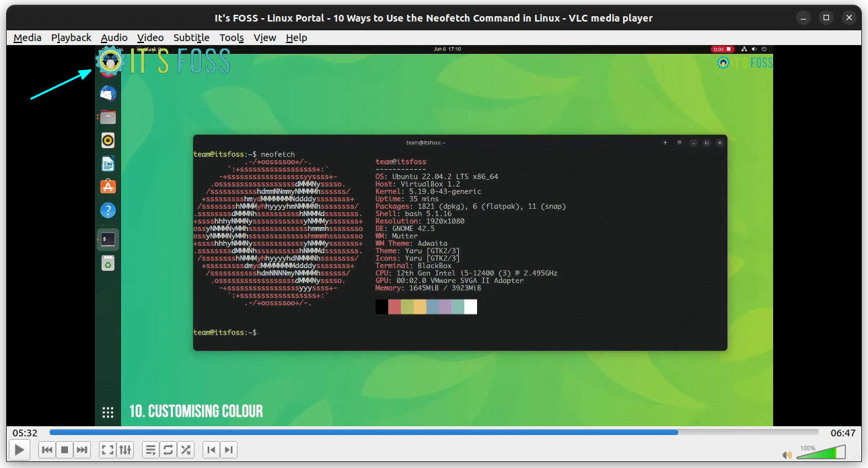Step forward with next frame button
This screenshot has width=868, height=468.
click(229, 450)
